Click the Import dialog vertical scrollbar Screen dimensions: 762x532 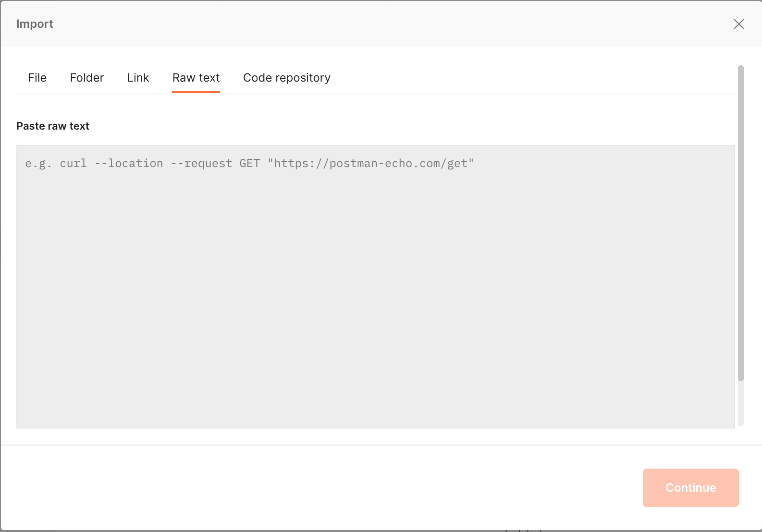[741, 223]
